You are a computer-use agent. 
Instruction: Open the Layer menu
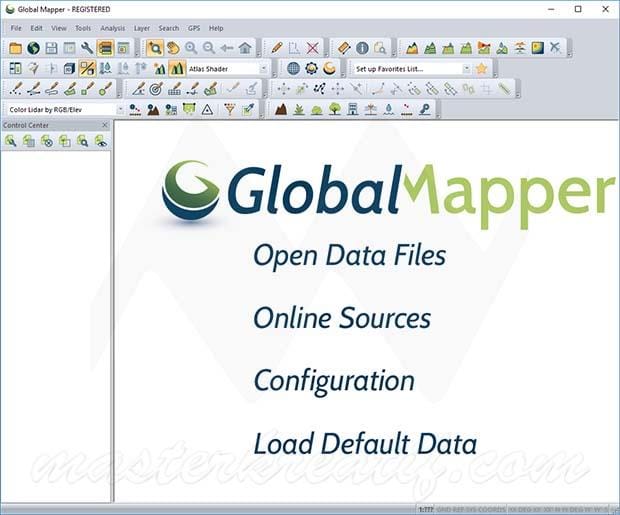[x=142, y=28]
